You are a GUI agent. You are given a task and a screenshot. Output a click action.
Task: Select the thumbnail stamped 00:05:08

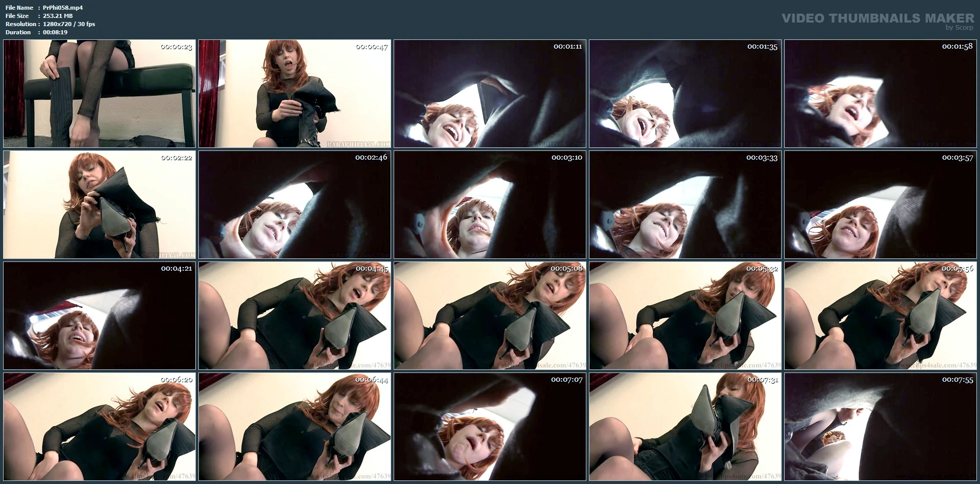pyautogui.click(x=490, y=316)
